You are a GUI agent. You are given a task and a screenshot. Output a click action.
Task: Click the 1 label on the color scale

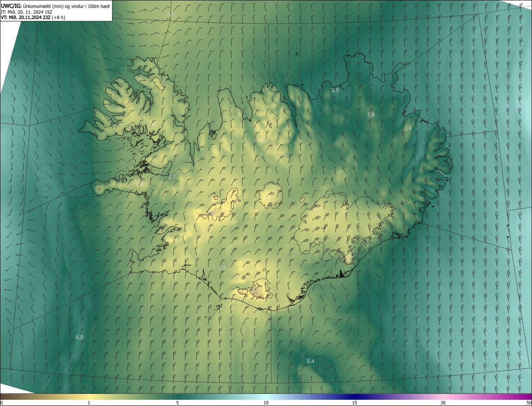pyautogui.click(x=89, y=403)
